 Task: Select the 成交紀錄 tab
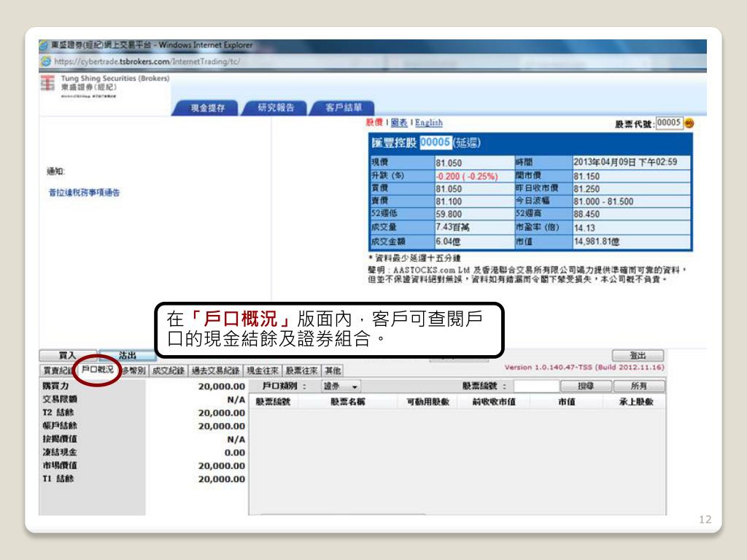pos(169,370)
